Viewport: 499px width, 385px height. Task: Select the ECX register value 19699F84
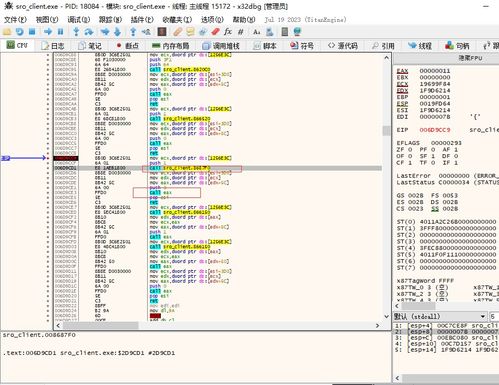(435, 84)
